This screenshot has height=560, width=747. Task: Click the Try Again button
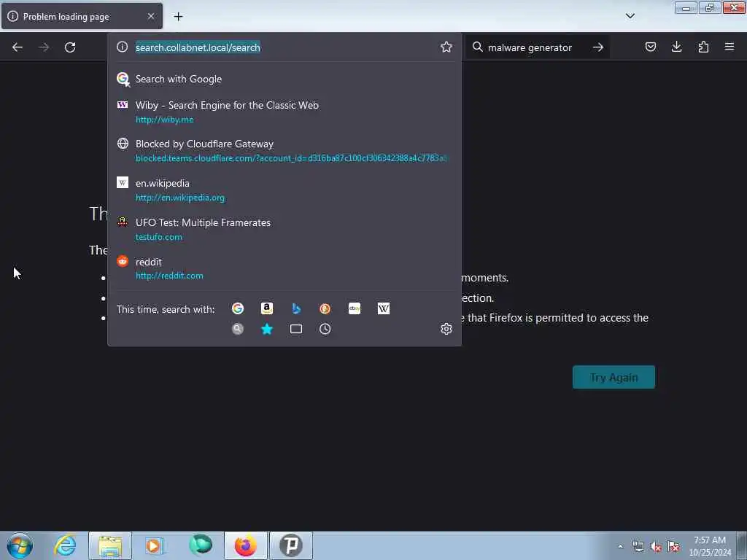tap(614, 377)
